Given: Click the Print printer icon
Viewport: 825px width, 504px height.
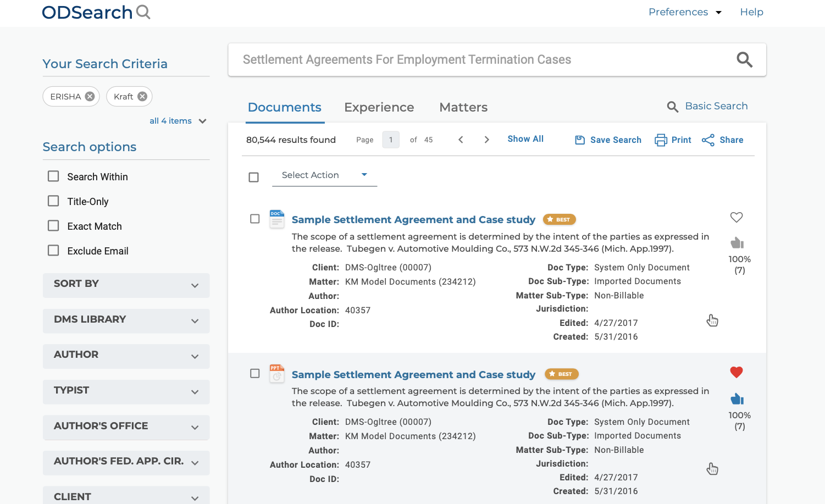Looking at the screenshot, I should [661, 140].
